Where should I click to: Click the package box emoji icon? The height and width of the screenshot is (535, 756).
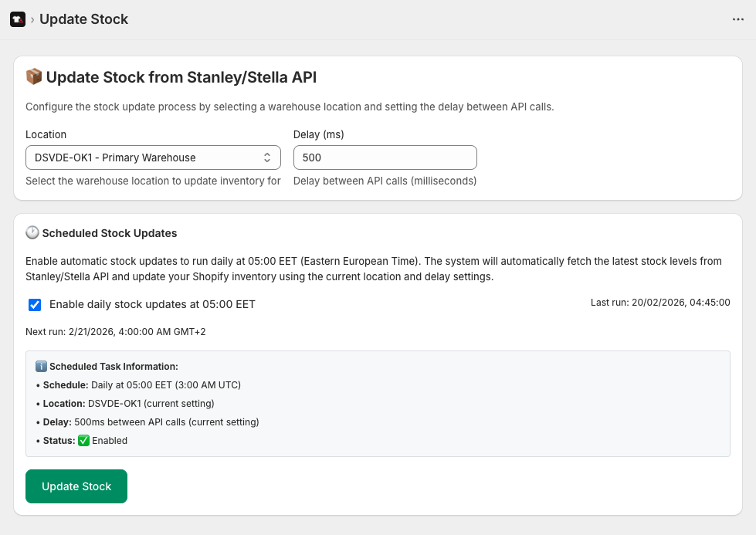[x=34, y=76]
